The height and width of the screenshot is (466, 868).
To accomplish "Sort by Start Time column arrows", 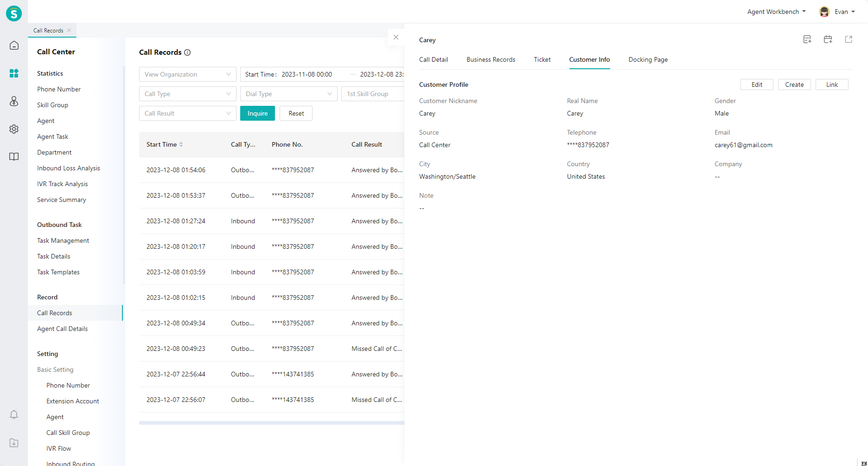I will (x=181, y=144).
